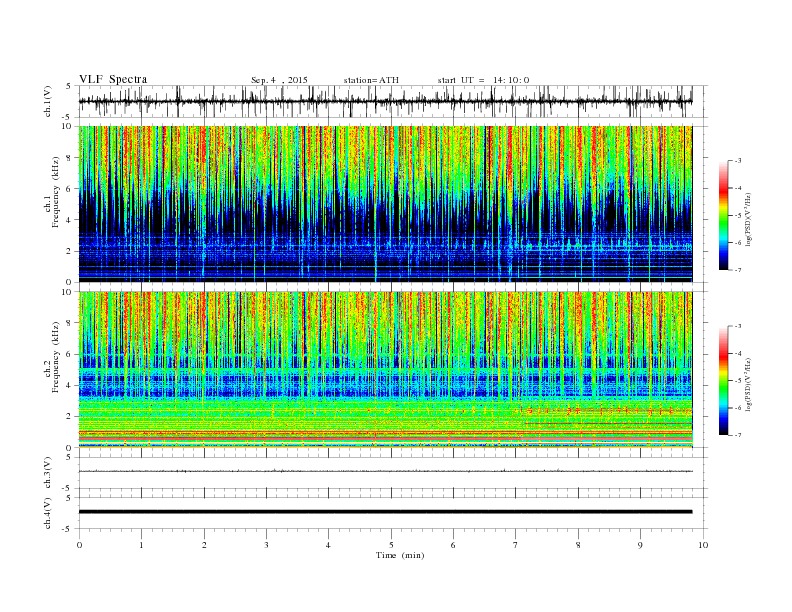Click ch.1 spectrogram frequency tick "8"

point(70,158)
